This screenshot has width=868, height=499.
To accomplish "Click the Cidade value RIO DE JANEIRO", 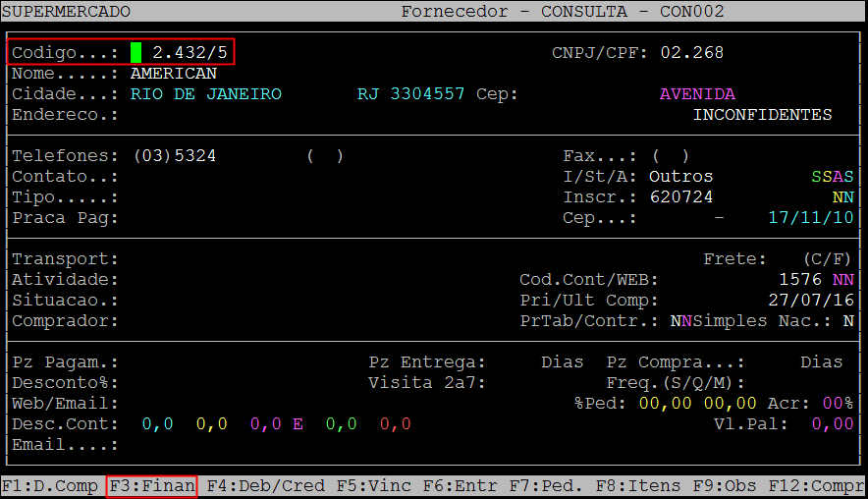I will 205,94.
